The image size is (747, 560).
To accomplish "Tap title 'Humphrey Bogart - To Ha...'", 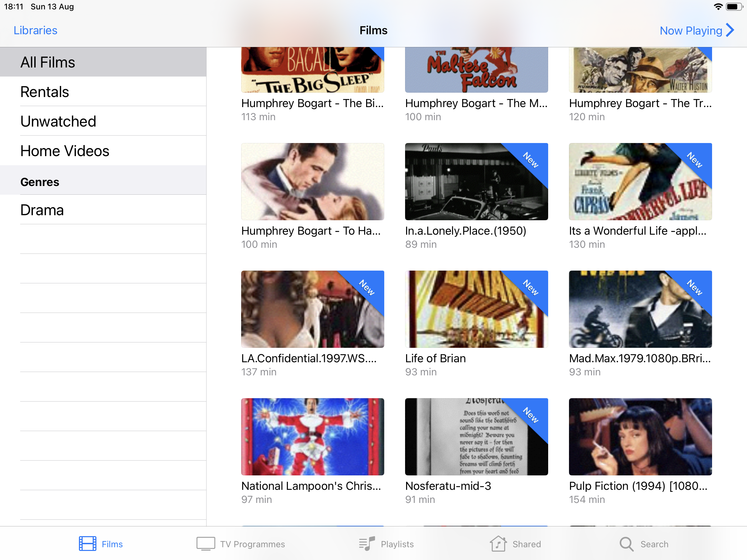I will pyautogui.click(x=311, y=231).
